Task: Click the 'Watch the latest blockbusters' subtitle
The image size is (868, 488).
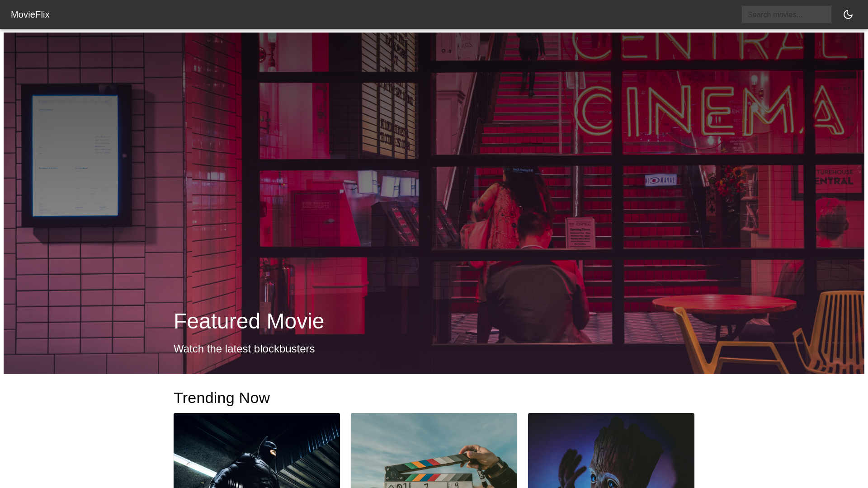Action: coord(244,349)
